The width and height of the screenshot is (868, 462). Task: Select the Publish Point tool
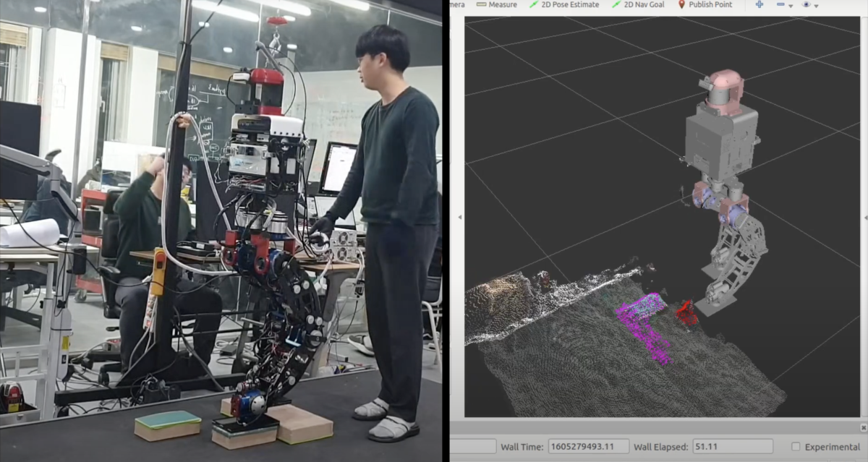tap(704, 5)
